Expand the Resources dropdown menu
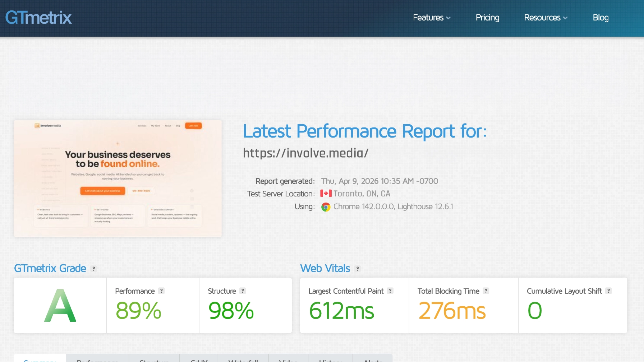Image resolution: width=644 pixels, height=362 pixels. point(546,18)
